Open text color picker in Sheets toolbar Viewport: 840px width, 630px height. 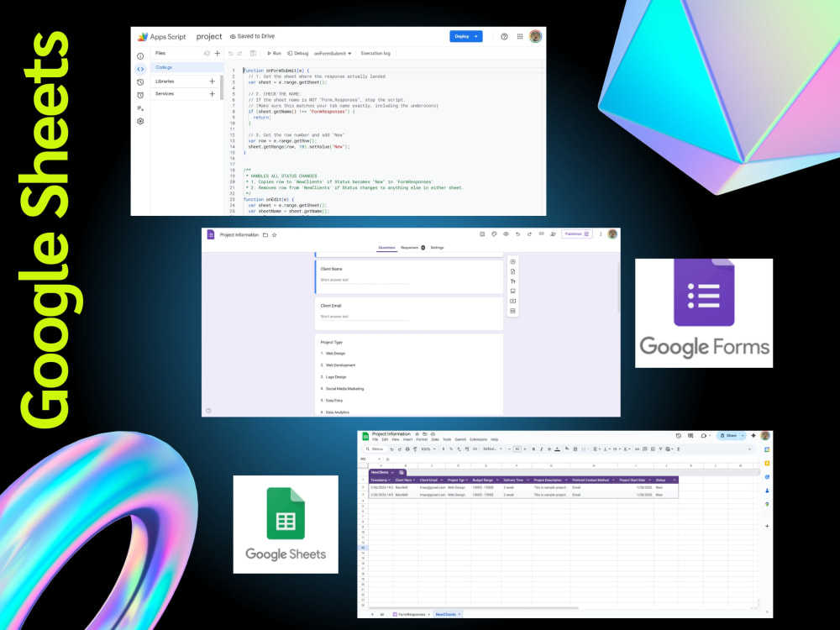click(x=557, y=449)
